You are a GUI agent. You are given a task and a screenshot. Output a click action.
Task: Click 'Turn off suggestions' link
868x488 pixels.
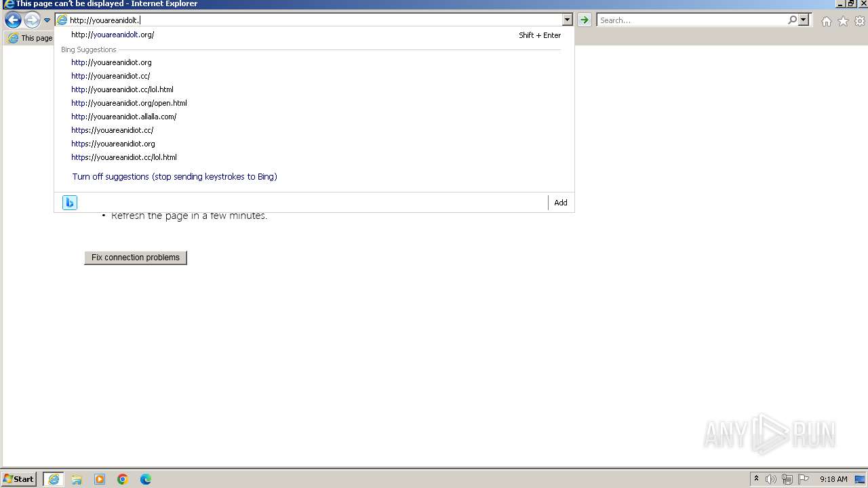point(174,177)
